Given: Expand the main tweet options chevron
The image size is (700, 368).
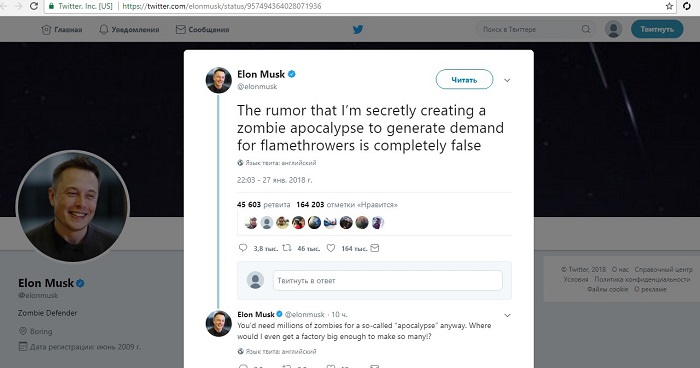Looking at the screenshot, I should (x=507, y=80).
